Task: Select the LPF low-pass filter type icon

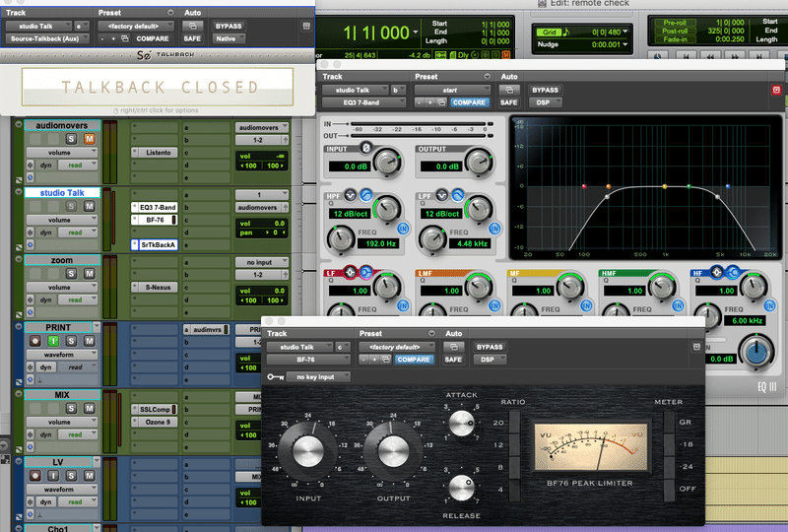Action: [457, 195]
